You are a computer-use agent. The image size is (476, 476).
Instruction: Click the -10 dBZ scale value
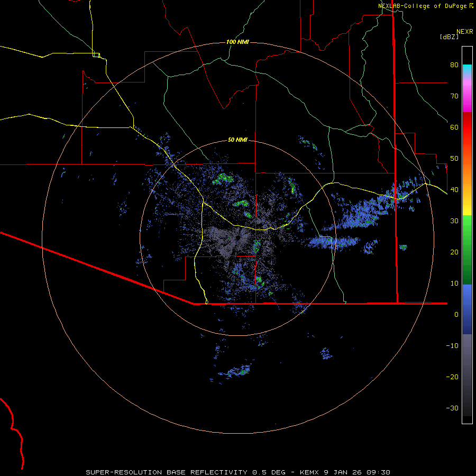pyautogui.click(x=452, y=346)
